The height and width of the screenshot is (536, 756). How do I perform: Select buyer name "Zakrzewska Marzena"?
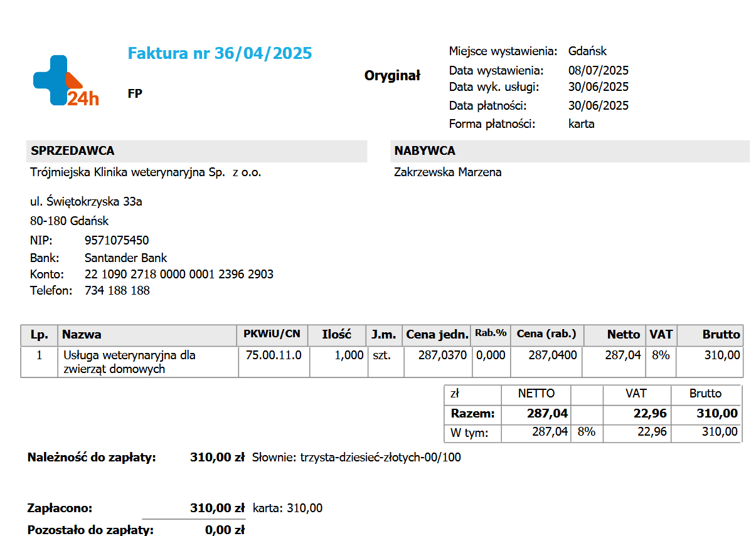(x=447, y=172)
